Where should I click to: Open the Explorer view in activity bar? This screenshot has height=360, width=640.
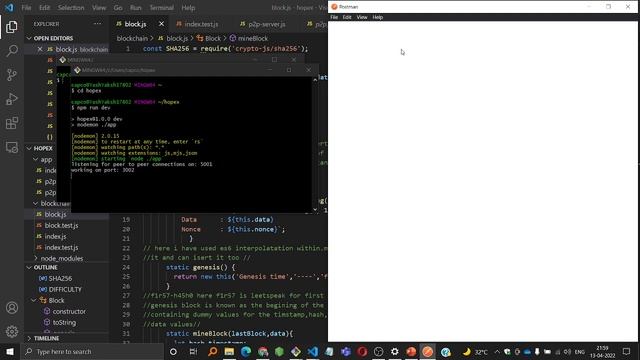click(12, 27)
